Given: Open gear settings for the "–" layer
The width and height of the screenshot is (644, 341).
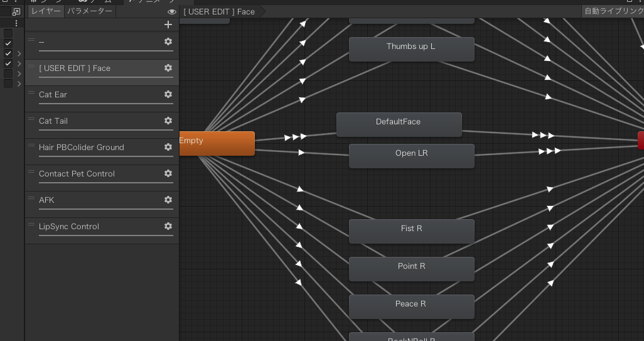Looking at the screenshot, I should 168,41.
